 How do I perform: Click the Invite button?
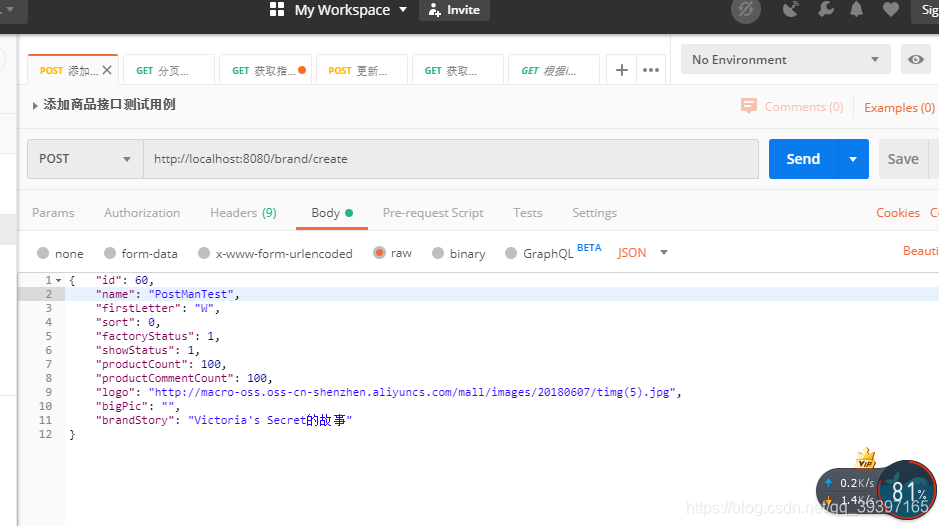click(x=455, y=10)
